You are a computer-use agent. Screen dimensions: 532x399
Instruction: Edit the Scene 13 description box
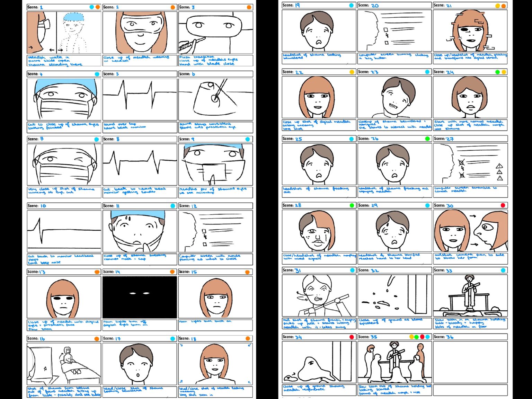pyautogui.click(x=64, y=325)
